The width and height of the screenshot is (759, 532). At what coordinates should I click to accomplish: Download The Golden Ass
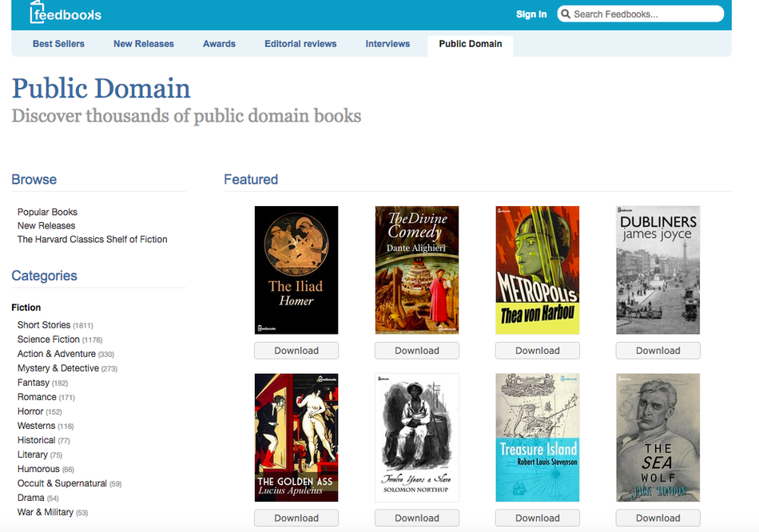(296, 518)
